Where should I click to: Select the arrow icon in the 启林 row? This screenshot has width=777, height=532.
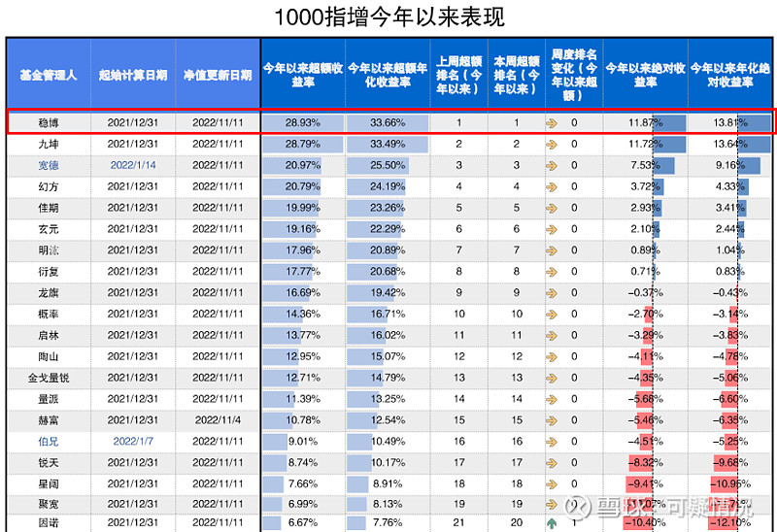pyautogui.click(x=552, y=335)
